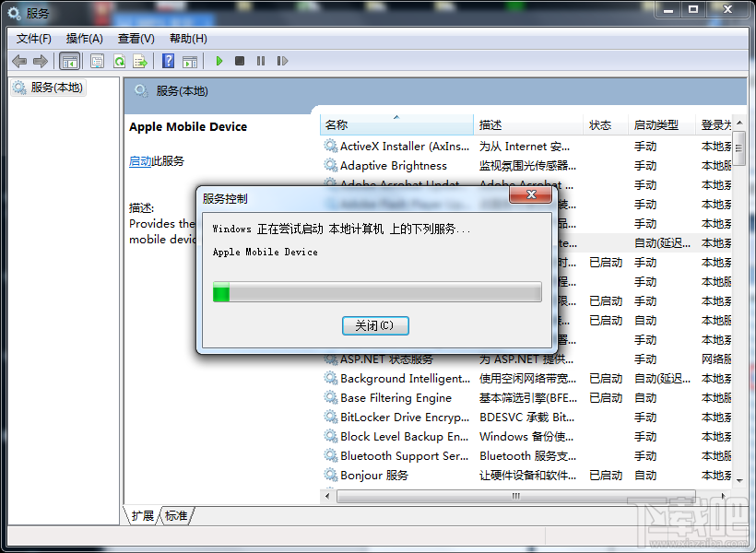Select the Bonjour 服务 entry

coord(377,475)
